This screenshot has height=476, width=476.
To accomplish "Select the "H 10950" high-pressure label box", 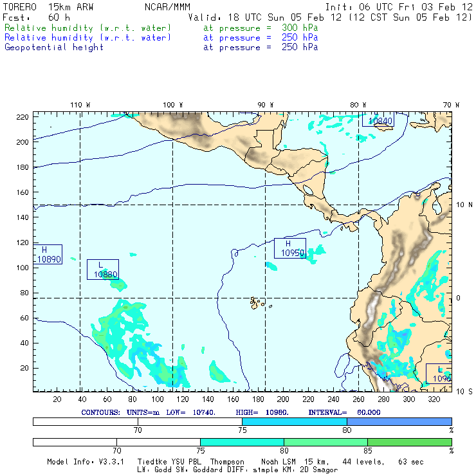I will [290, 248].
